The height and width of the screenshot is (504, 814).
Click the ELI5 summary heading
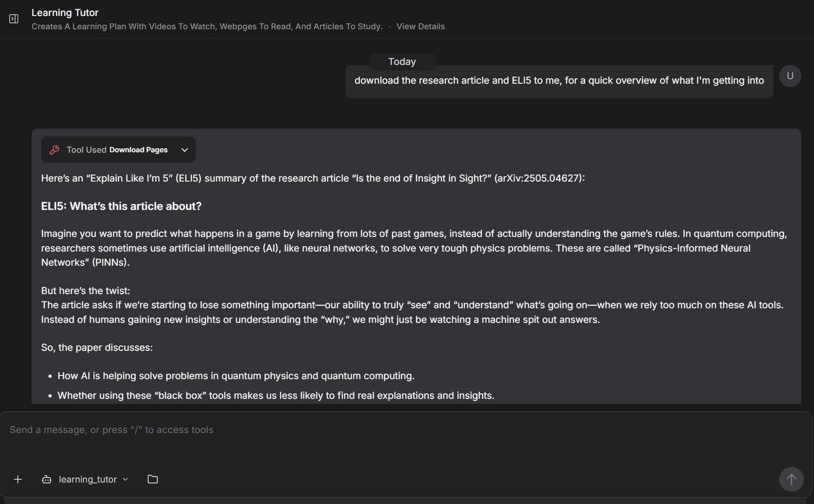pyautogui.click(x=121, y=206)
